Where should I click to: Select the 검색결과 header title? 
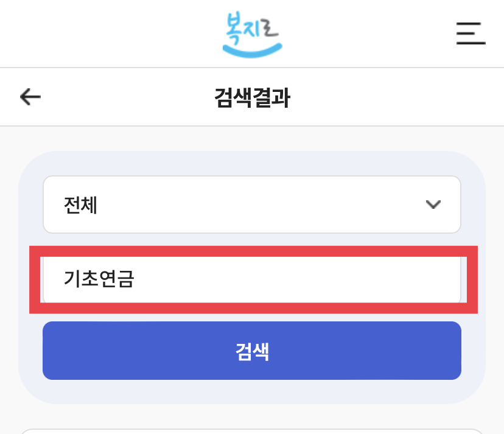tap(252, 96)
